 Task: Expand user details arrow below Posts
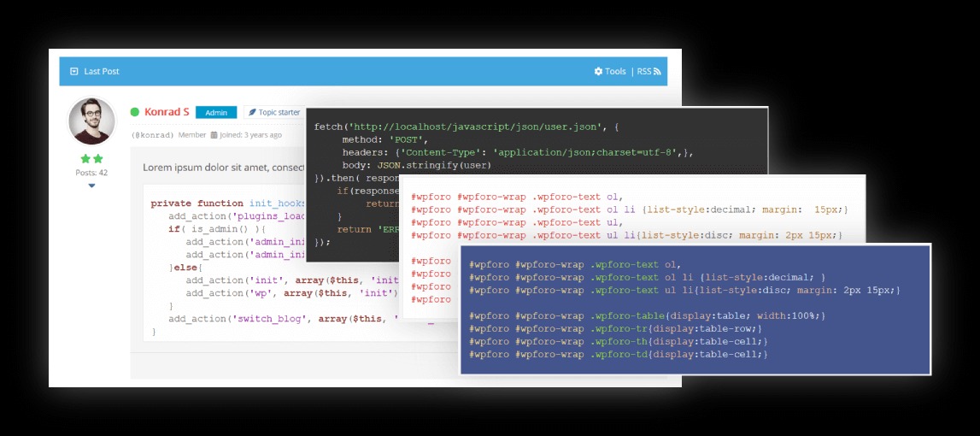click(x=91, y=186)
